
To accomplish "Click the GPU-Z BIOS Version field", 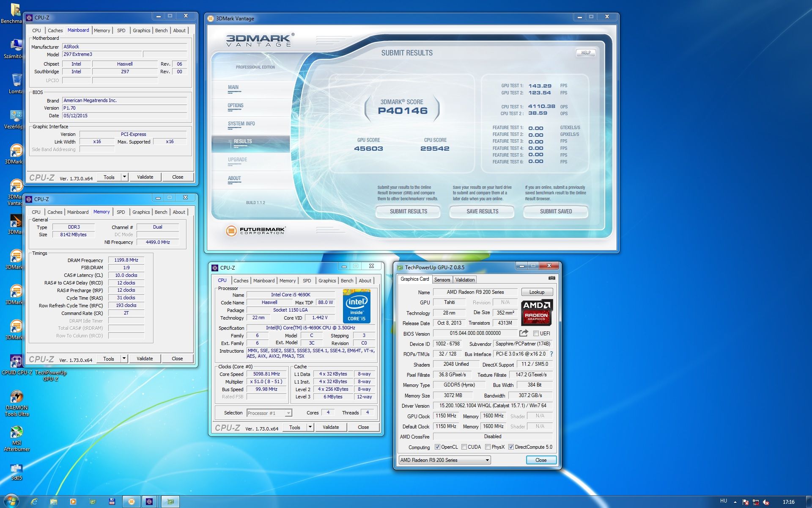I will tap(475, 333).
